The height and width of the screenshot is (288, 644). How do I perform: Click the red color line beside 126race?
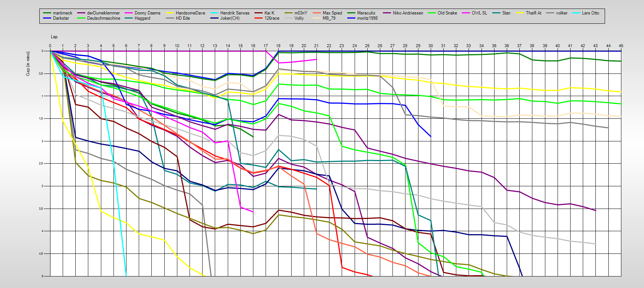point(259,18)
